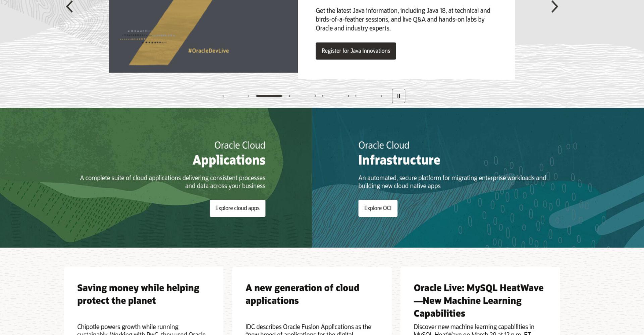Select fifth carousel slide indicator
The height and width of the screenshot is (335, 644).
pos(369,96)
